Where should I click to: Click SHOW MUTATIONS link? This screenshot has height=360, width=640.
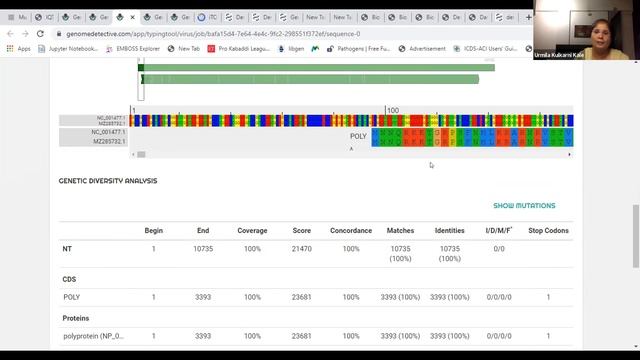click(x=524, y=206)
